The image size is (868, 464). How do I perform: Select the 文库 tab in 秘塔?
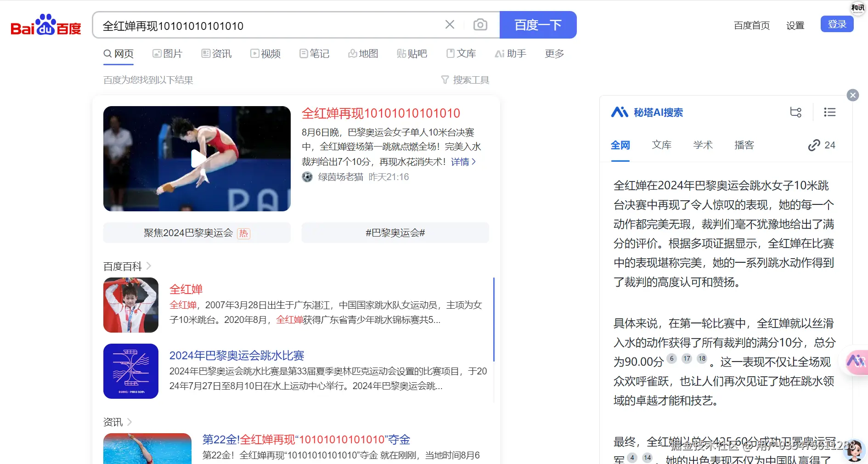pyautogui.click(x=661, y=145)
